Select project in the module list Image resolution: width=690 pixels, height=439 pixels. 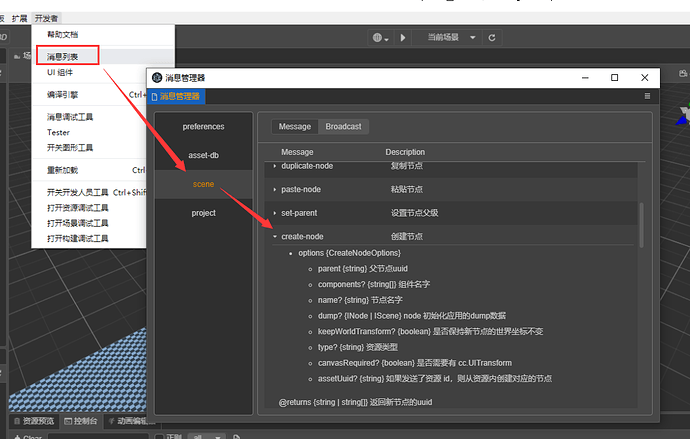tap(203, 213)
